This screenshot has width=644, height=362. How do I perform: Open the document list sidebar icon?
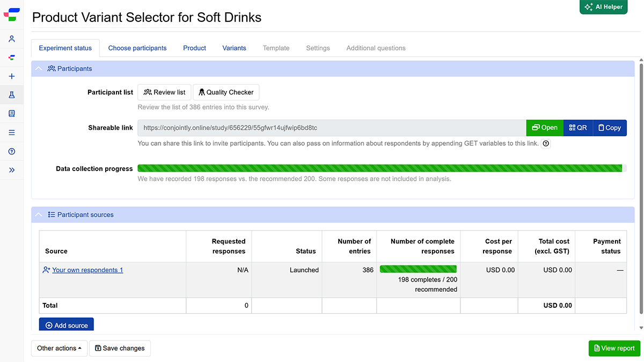(12, 114)
